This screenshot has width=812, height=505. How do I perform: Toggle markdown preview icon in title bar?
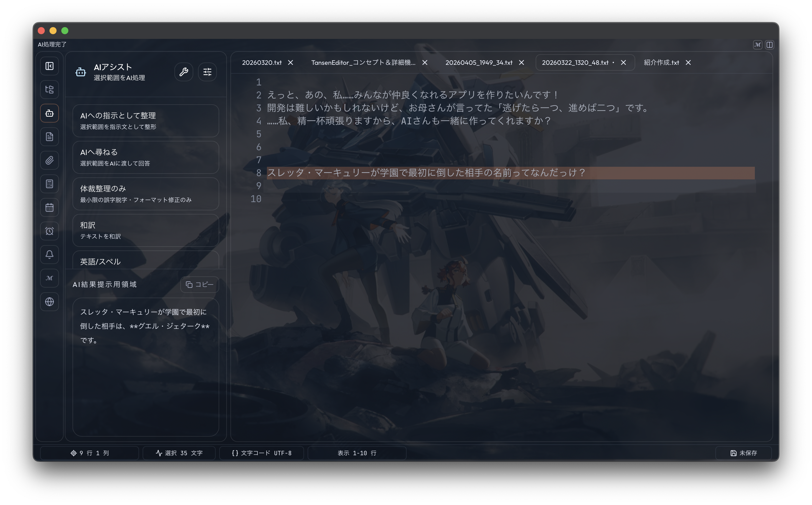pos(757,45)
